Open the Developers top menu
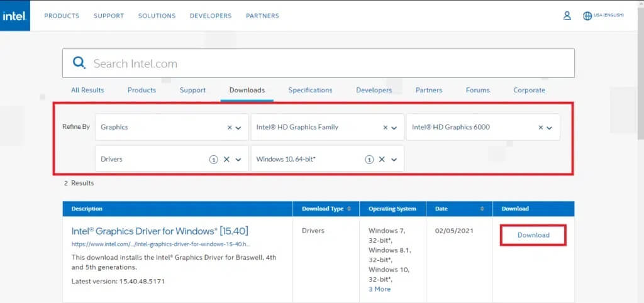Image resolution: width=644 pixels, height=303 pixels. coord(211,16)
